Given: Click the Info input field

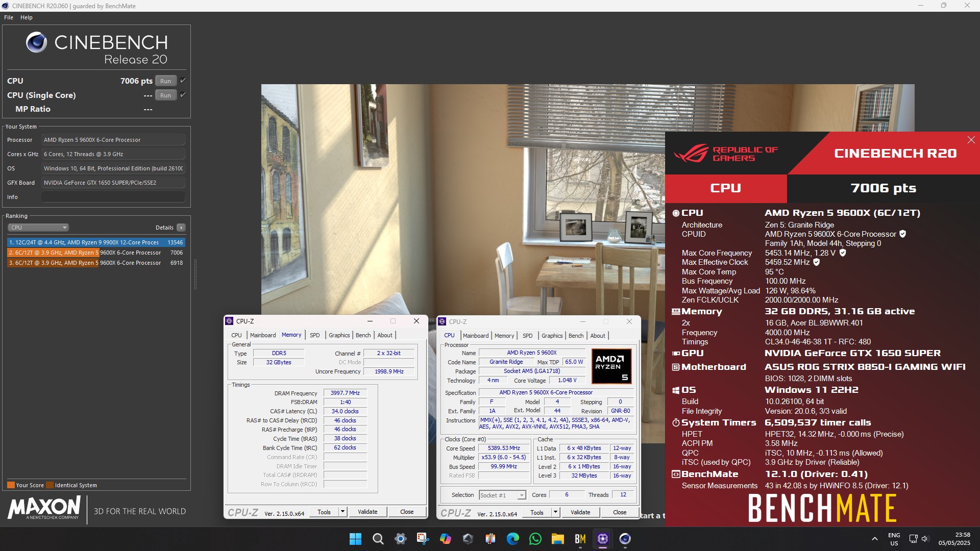Looking at the screenshot, I should pyautogui.click(x=113, y=197).
